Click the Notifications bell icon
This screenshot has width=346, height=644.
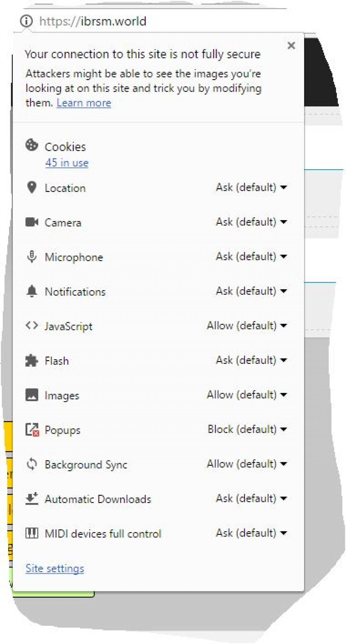tap(32, 291)
